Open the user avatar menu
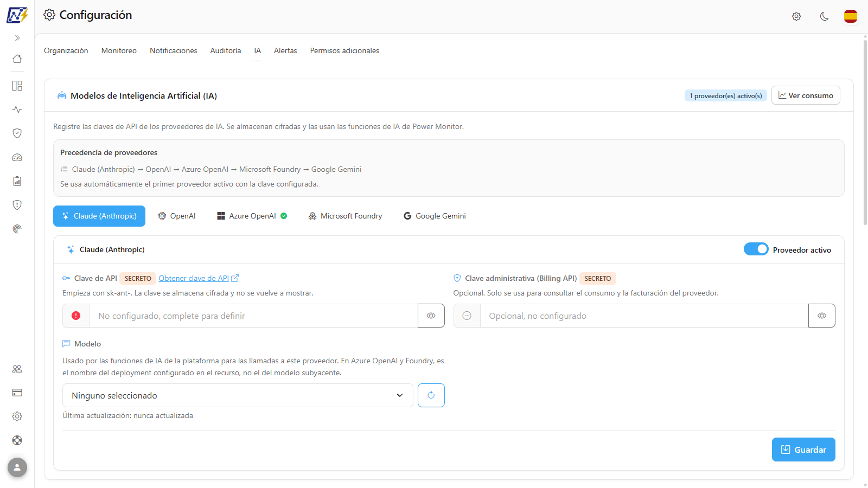The image size is (868, 488). point(17,467)
